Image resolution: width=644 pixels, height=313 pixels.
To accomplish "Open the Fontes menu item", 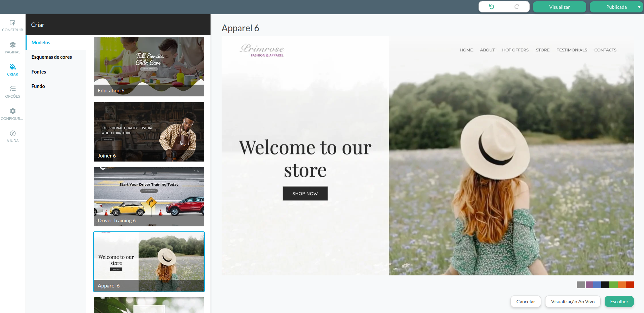I will pos(39,72).
